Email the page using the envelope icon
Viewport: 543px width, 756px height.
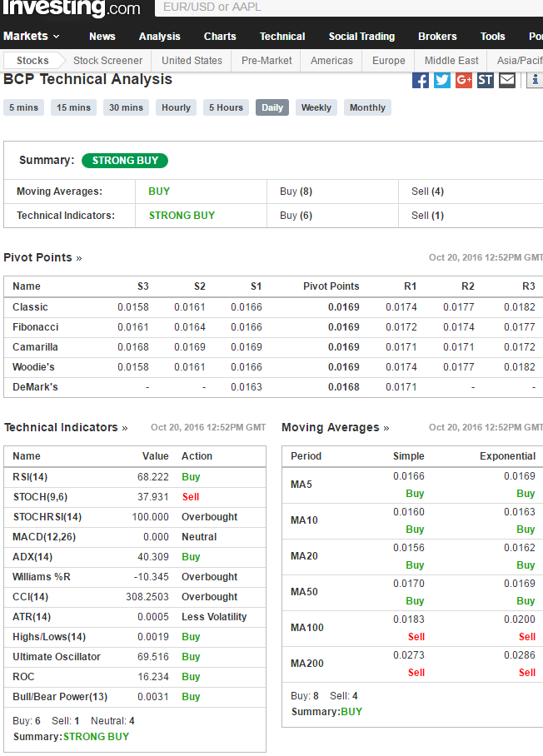click(x=507, y=80)
